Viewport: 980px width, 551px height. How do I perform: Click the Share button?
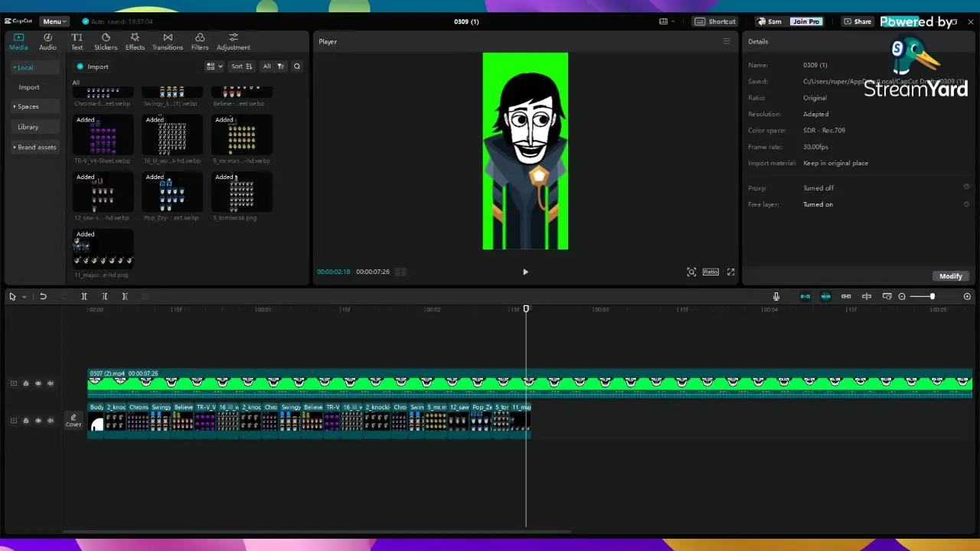[x=857, y=21]
